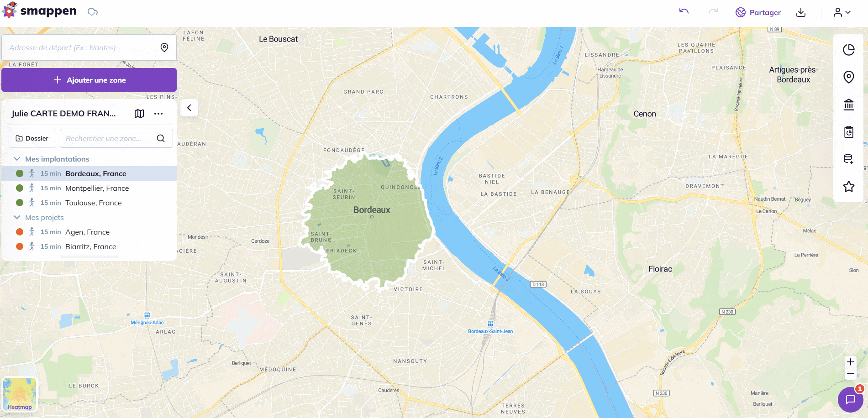This screenshot has height=418, width=868.
Task: Open the star favorites icon
Action: [x=848, y=187]
